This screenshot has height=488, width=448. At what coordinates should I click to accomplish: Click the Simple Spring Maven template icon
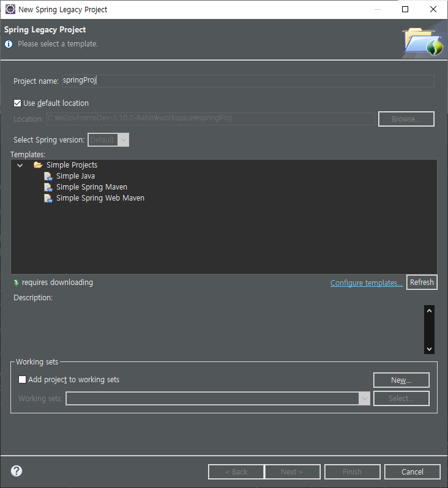tap(48, 187)
